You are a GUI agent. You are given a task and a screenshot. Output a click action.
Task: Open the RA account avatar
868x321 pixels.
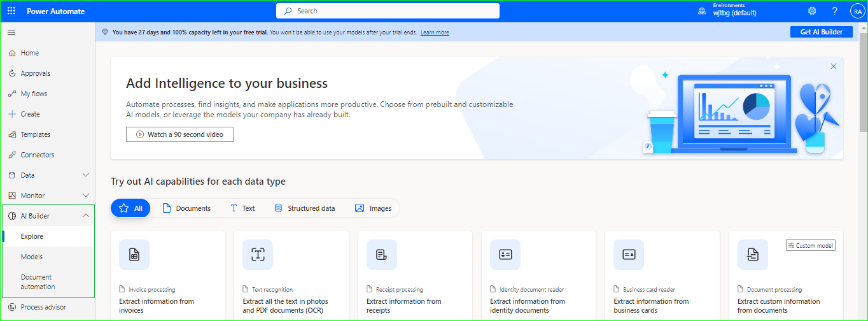coord(858,11)
